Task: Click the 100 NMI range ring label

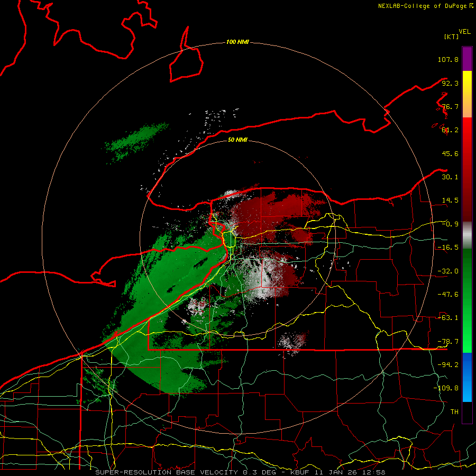Action: click(237, 42)
